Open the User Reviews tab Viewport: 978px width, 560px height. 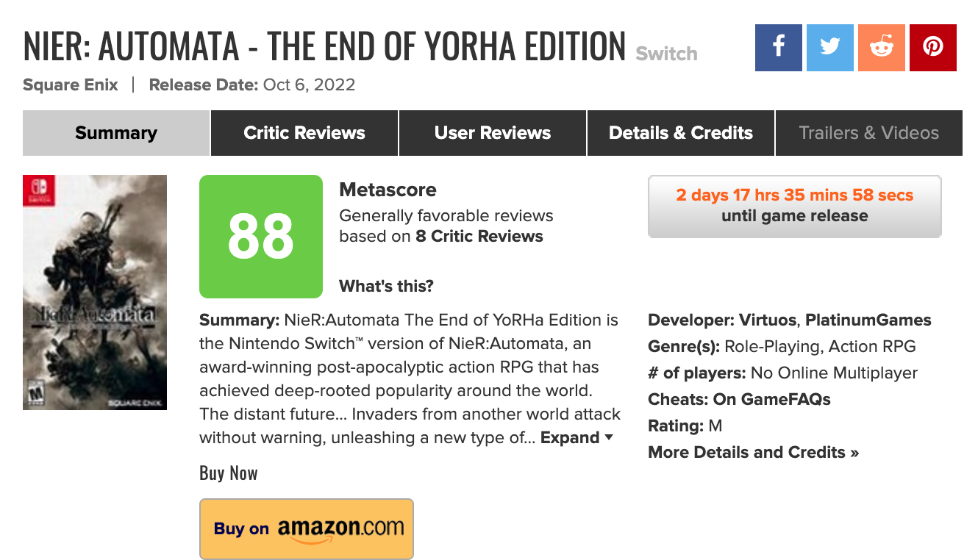tap(493, 133)
